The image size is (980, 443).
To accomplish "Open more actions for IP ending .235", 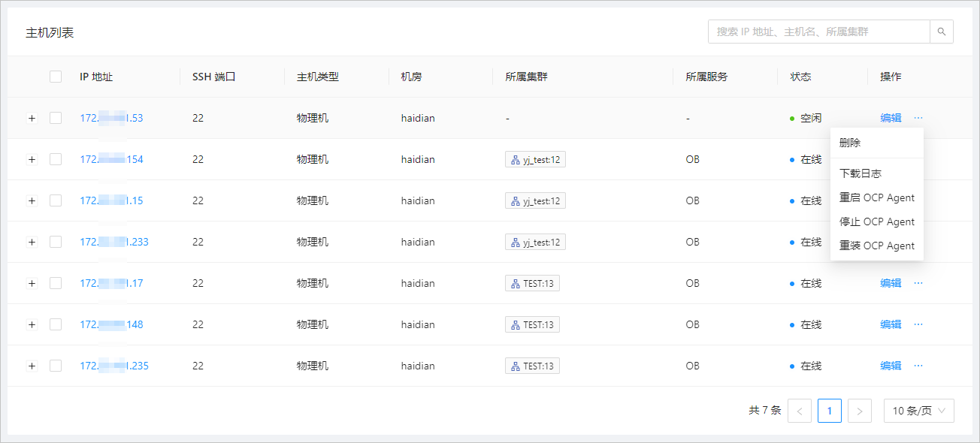I will [918, 366].
